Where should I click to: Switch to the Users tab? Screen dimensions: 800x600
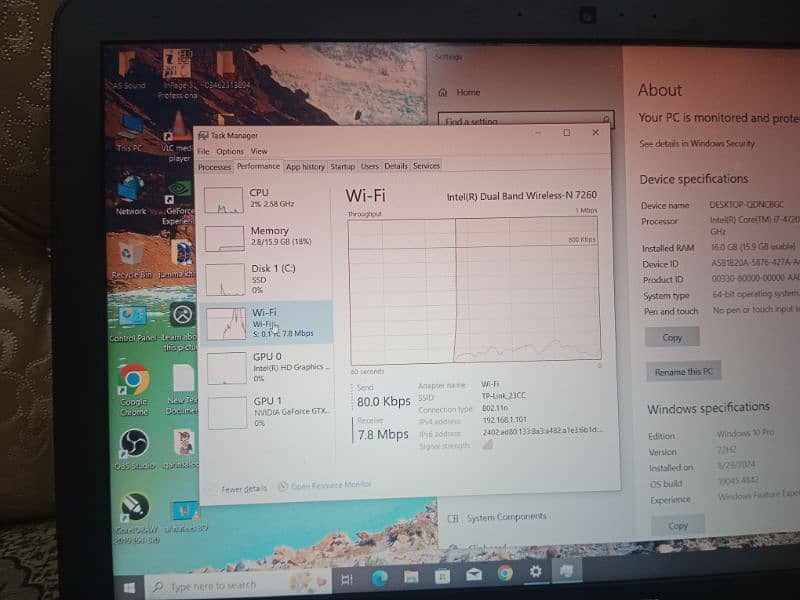click(x=369, y=166)
